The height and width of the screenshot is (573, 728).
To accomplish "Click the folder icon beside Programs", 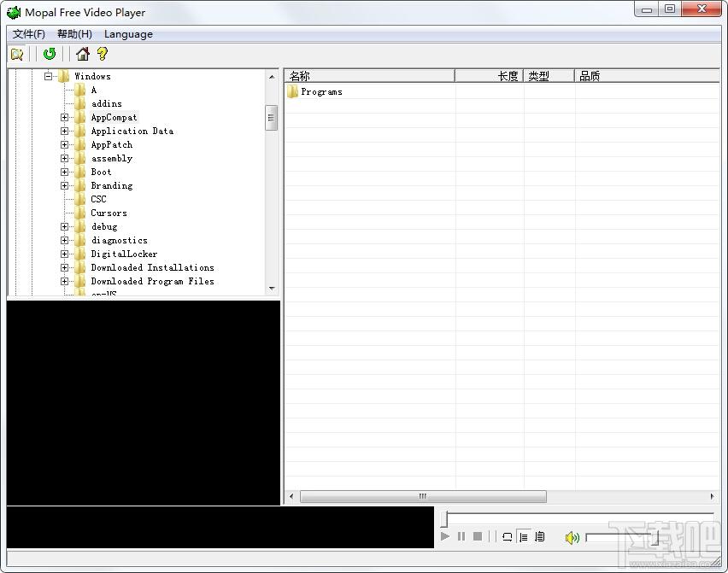I will pos(292,91).
